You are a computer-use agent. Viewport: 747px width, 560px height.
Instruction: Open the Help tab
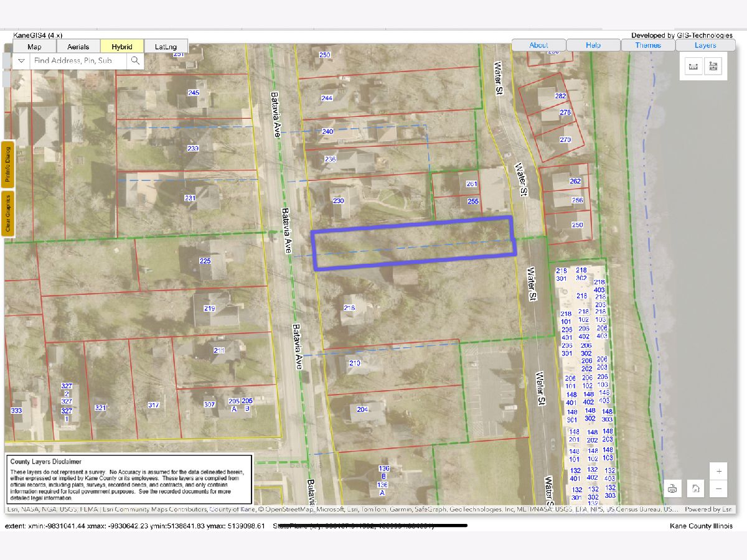coord(593,45)
